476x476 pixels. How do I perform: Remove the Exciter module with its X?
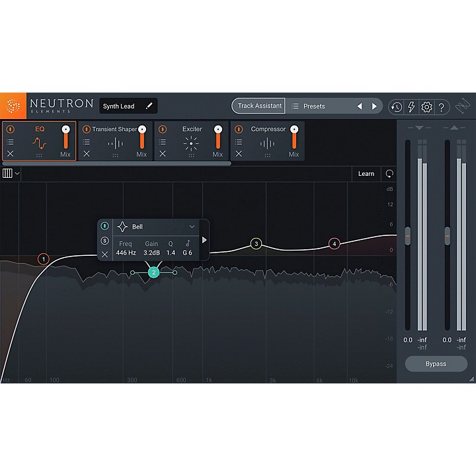[163, 154]
